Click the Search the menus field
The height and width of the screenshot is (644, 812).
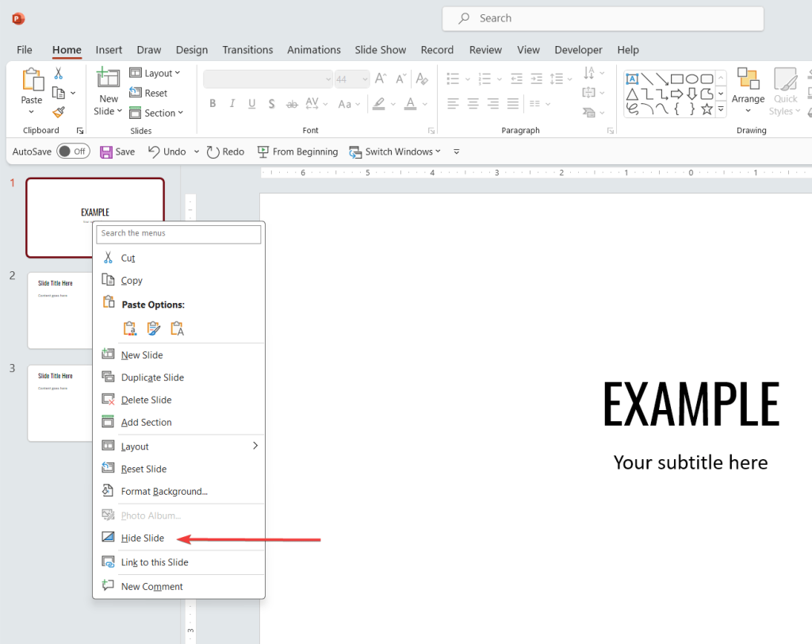[178, 234]
